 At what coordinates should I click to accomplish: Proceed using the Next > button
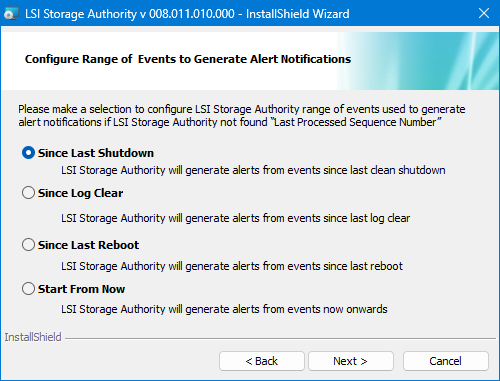351,361
